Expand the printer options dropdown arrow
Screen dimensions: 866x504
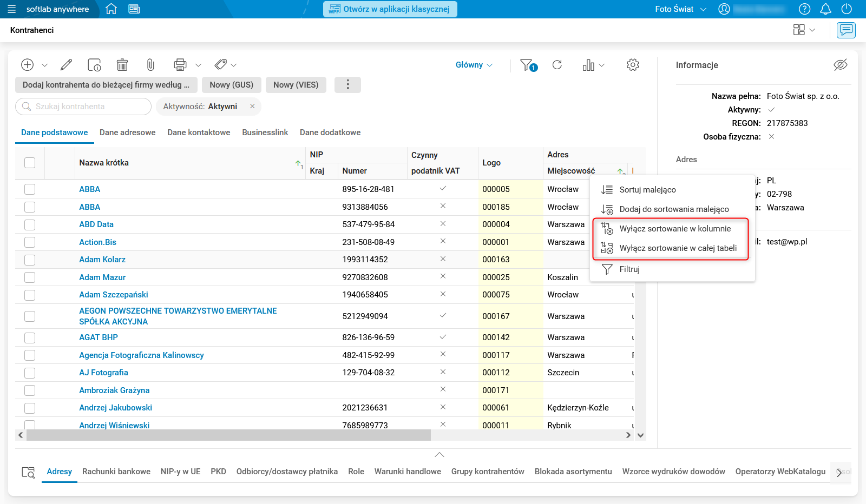click(x=198, y=65)
